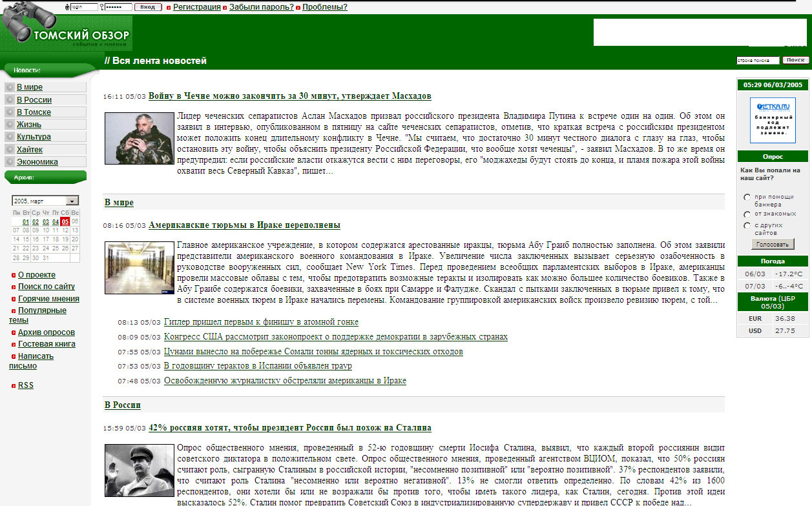Click red arrow icon before Регистрация
The width and height of the screenshot is (812, 506).
[169, 8]
